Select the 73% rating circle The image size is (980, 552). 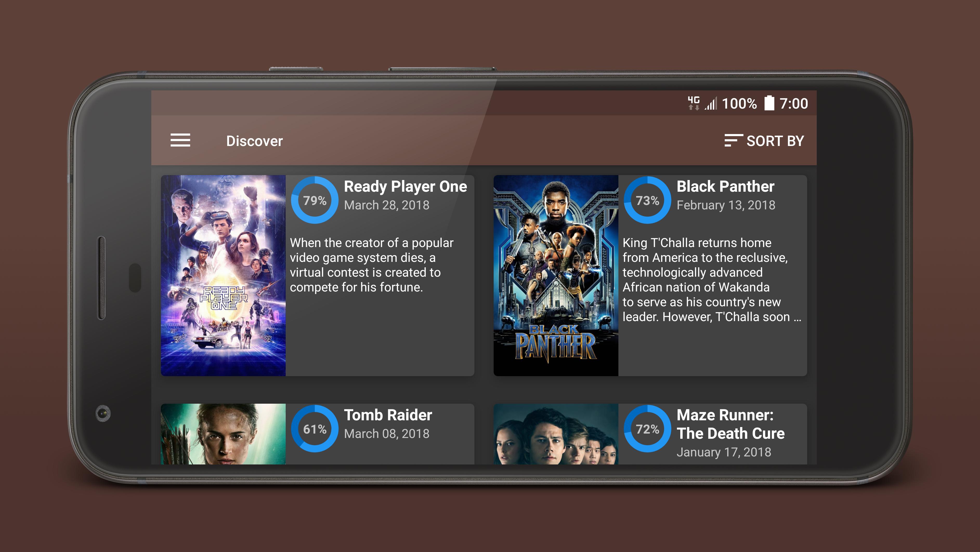pos(648,200)
